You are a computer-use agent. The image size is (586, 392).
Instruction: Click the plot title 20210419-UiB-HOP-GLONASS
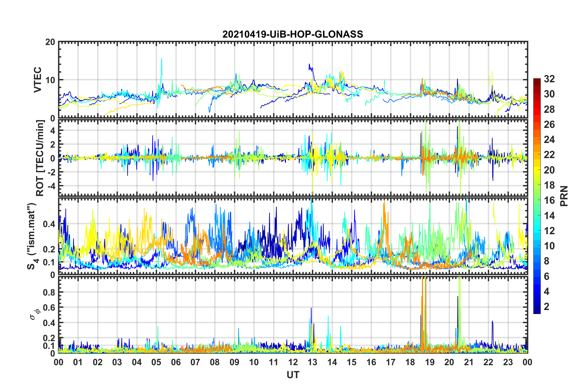[293, 34]
